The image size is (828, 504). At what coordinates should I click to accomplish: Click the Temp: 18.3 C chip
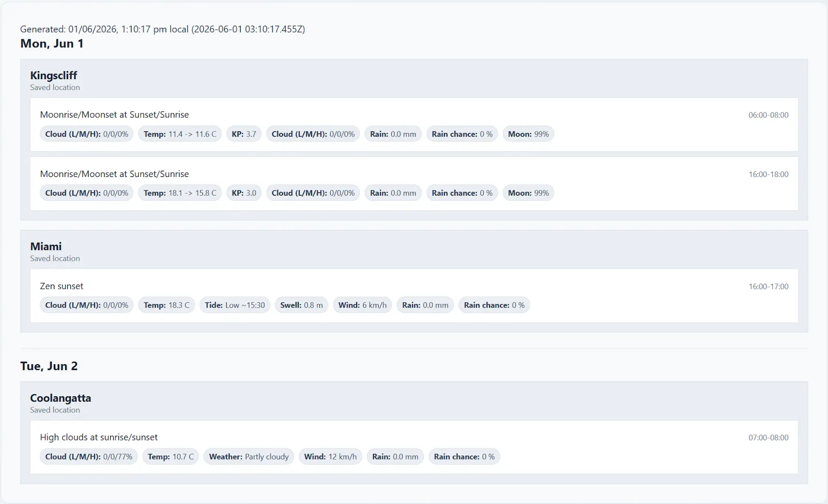[167, 305]
